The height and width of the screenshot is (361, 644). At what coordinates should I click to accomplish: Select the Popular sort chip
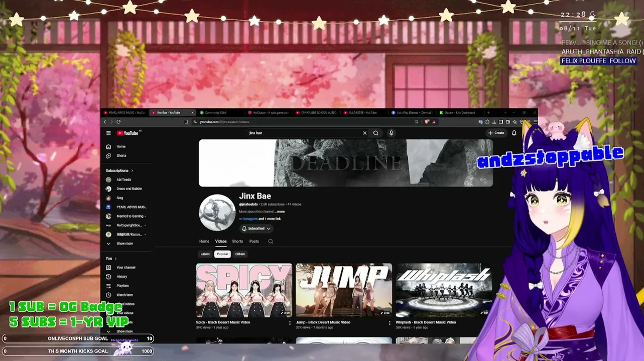(x=222, y=254)
